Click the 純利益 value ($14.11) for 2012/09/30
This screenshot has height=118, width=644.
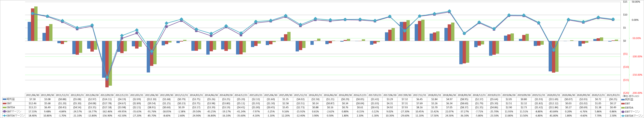pyautogui.click(x=107, y=99)
